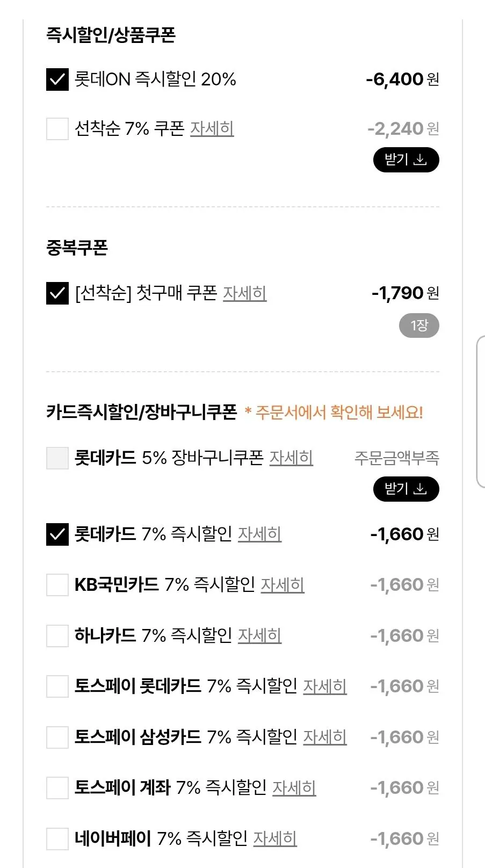This screenshot has width=485, height=868.
Task: Select the 롯데카드 5% 장바구니쿠폰 checkbox
Action: pyautogui.click(x=57, y=458)
